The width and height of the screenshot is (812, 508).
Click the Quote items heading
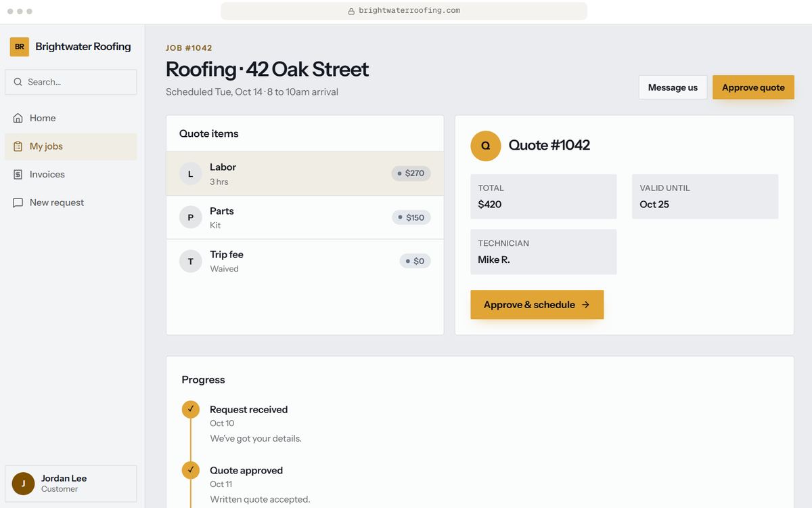point(209,133)
